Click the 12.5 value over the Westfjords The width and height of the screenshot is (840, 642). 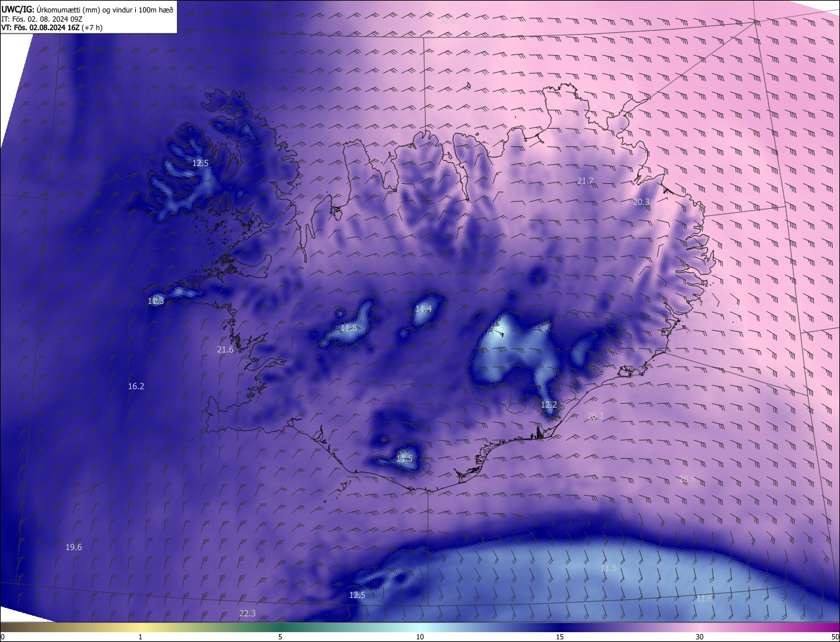pos(200,163)
